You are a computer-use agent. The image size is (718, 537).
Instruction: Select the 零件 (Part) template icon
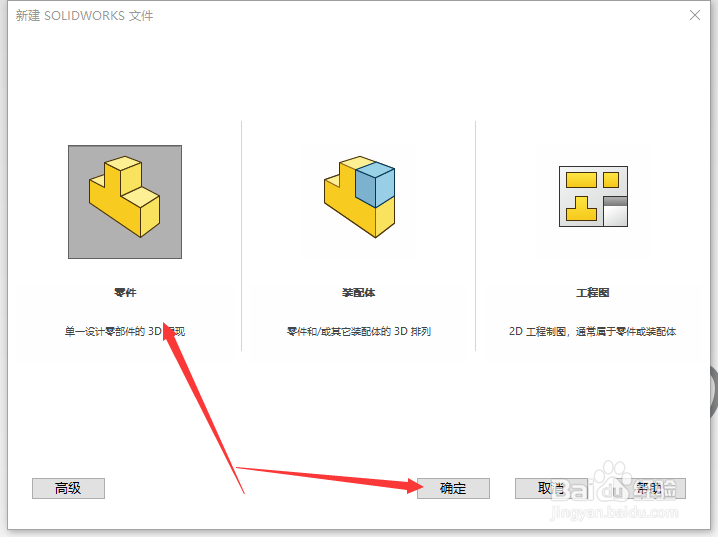pyautogui.click(x=125, y=202)
